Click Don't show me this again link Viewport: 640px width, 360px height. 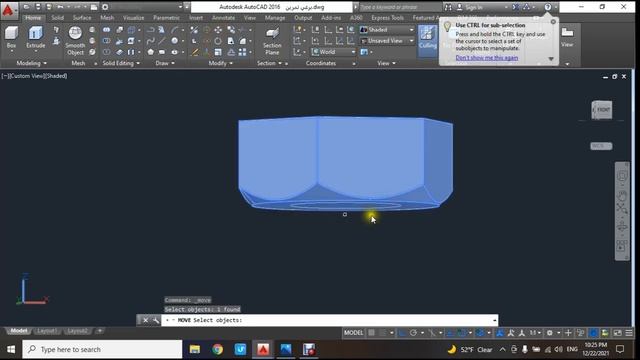487,58
